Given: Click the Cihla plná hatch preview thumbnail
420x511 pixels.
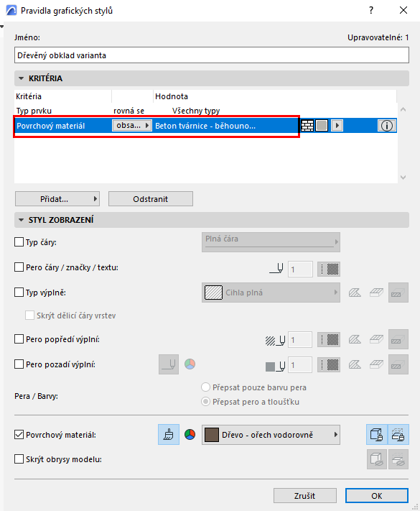Looking at the screenshot, I should pyautogui.click(x=213, y=293).
